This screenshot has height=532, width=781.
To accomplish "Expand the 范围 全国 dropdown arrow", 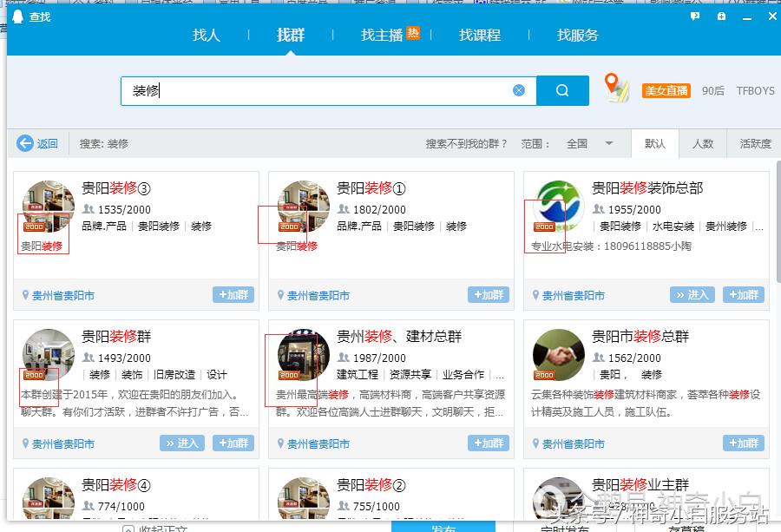I will click(x=608, y=143).
